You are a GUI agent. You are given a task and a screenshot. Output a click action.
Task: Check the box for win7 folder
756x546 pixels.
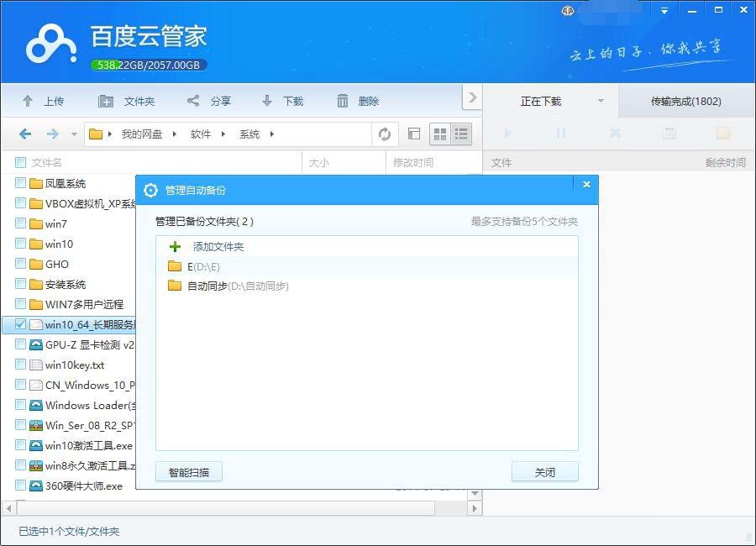[x=20, y=223]
